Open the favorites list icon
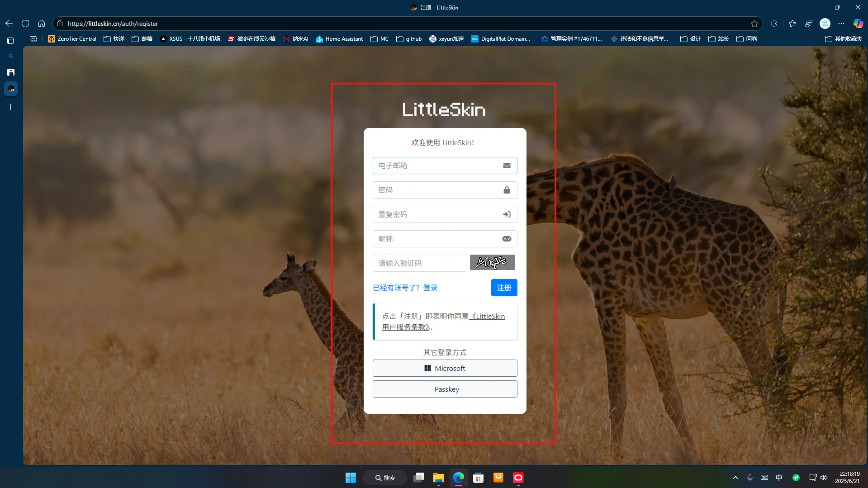 pyautogui.click(x=792, y=24)
